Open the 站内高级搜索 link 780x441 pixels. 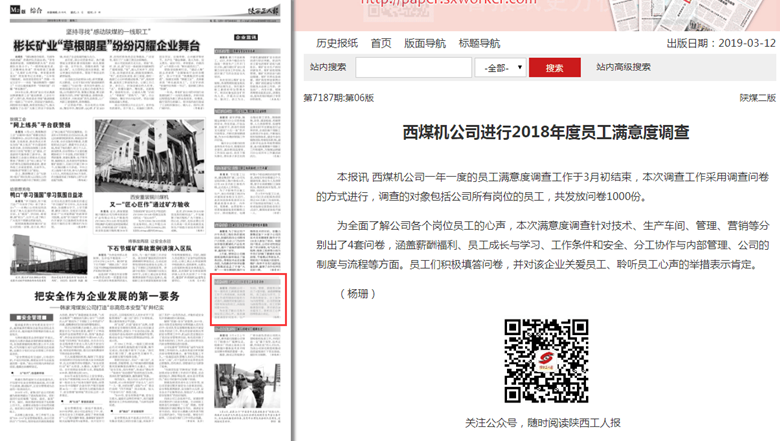623,67
